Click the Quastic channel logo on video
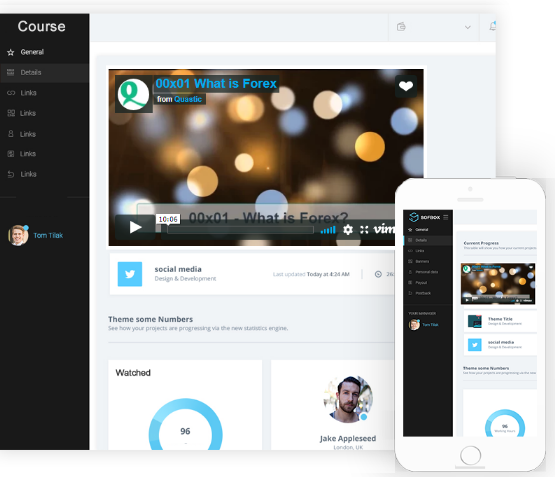 click(133, 94)
